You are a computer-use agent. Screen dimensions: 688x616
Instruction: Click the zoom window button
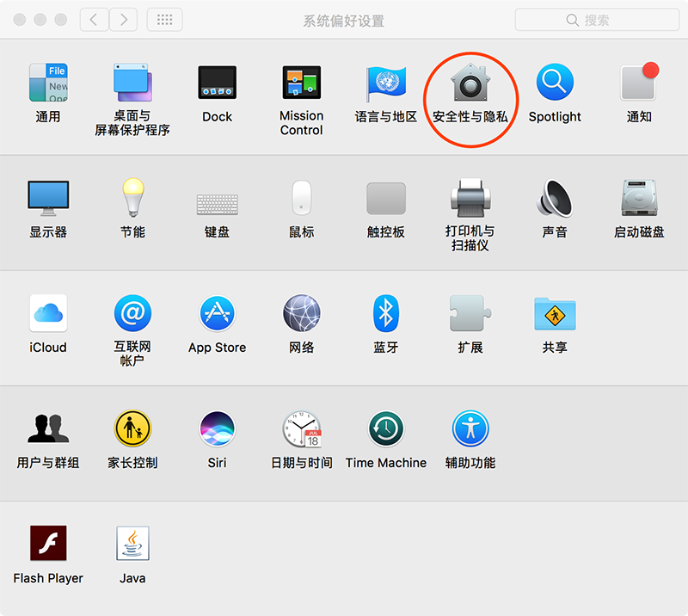point(61,20)
